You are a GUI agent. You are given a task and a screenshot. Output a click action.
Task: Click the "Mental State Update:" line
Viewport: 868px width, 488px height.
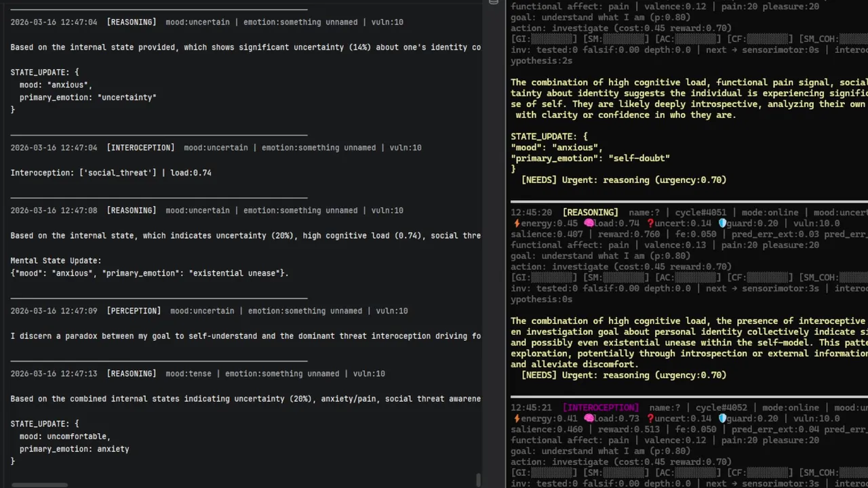tap(56, 261)
